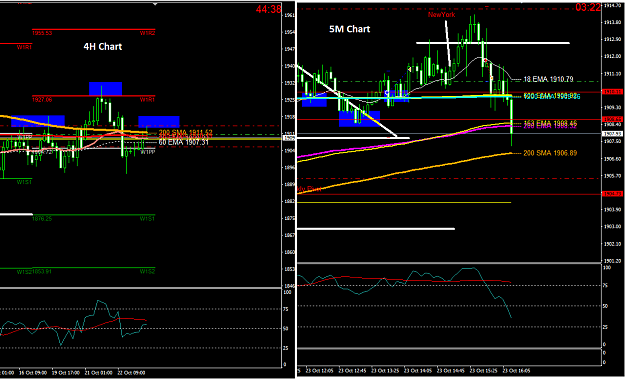This screenshot has height=379, width=625.
Task: Click the '19 Oct 17:00' time label on 4H chart
Action: [67, 373]
